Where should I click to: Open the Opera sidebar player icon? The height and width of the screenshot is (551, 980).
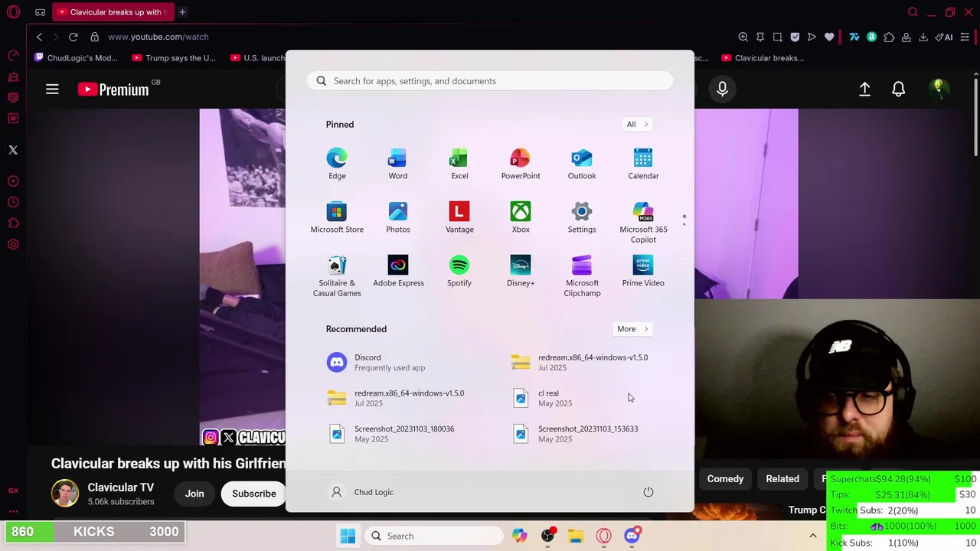[13, 181]
